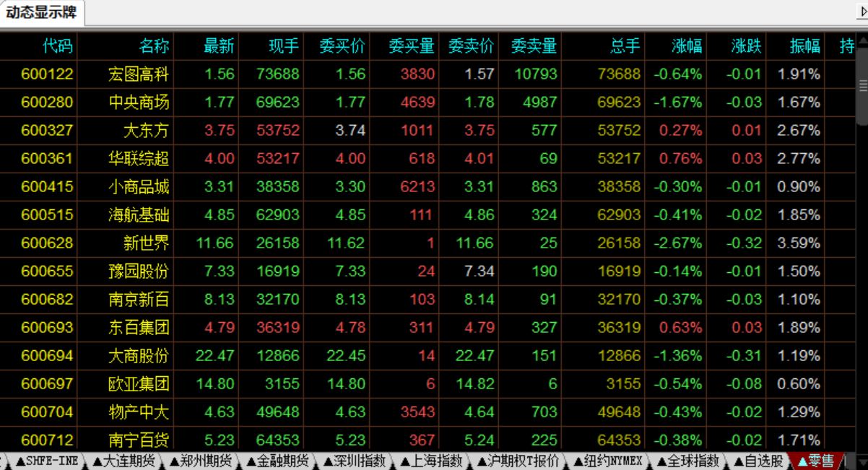Switch to the 沪期权T报价 bottom tab
Screen dimensions: 868x470
(517, 461)
